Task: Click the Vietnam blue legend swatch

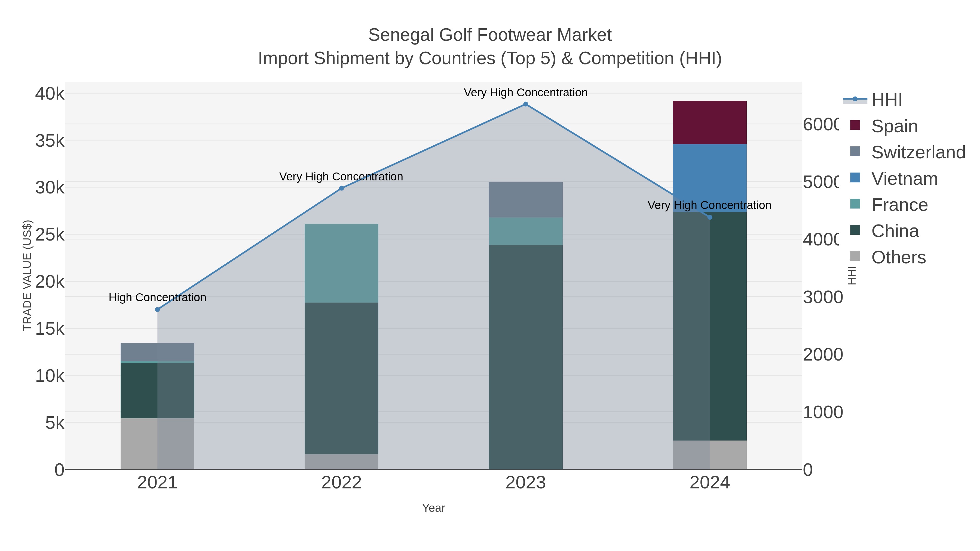Action: click(x=855, y=178)
